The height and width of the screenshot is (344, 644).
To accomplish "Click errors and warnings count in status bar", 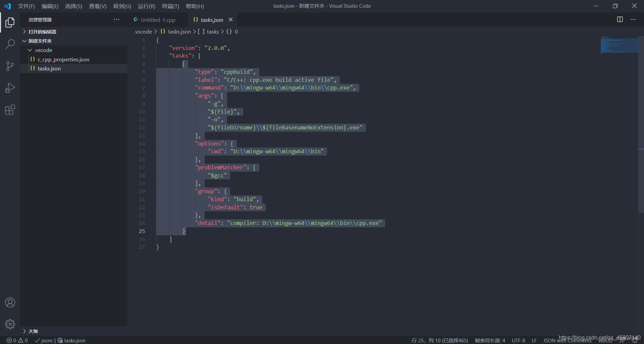I will pyautogui.click(x=17, y=340).
